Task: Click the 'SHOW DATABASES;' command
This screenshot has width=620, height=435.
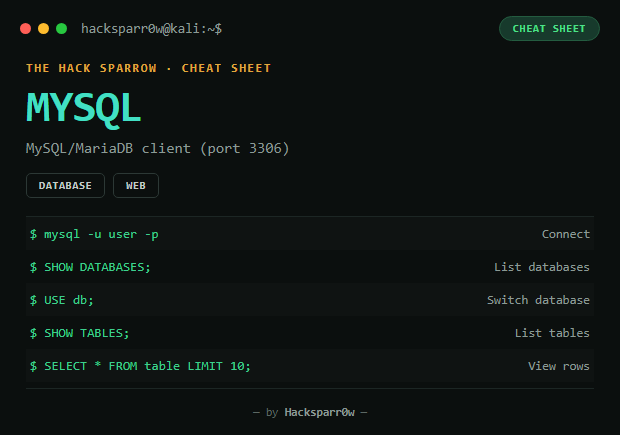Action: pos(97,267)
